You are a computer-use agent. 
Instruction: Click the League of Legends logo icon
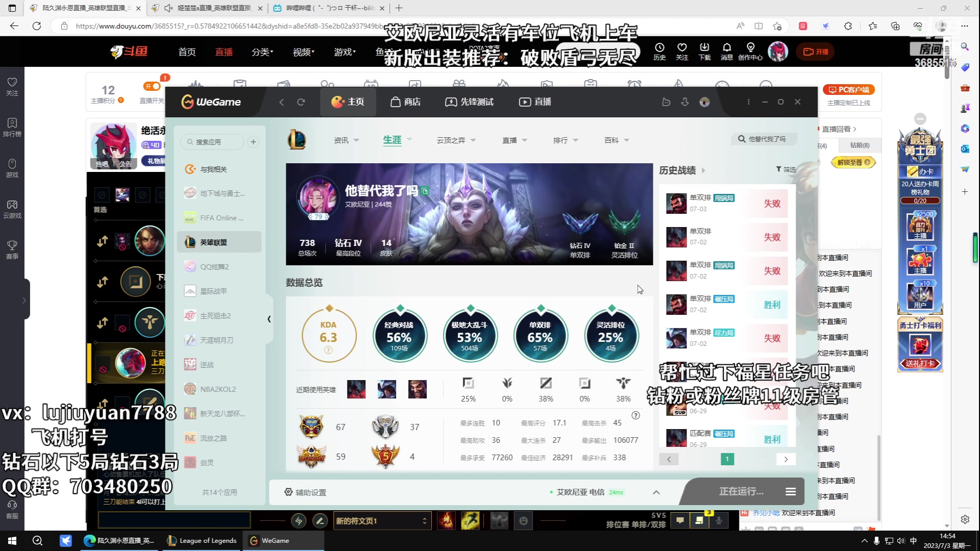(297, 139)
